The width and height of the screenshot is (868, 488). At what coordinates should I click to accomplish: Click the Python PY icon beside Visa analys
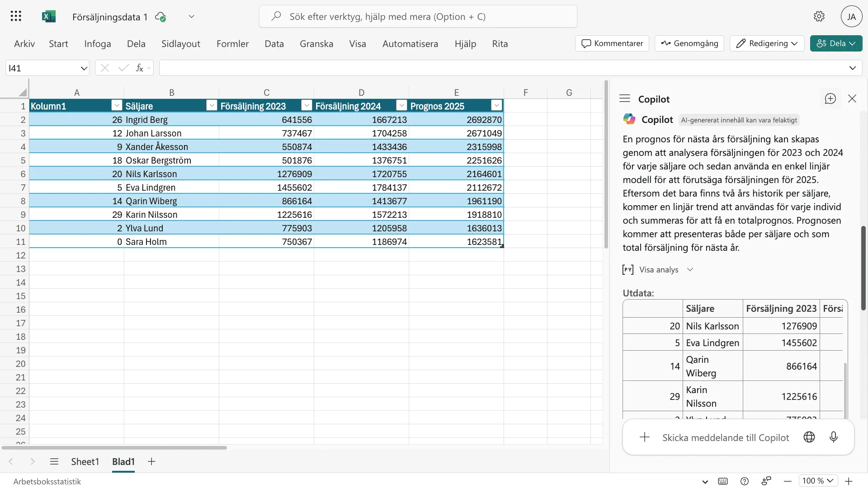tap(628, 270)
